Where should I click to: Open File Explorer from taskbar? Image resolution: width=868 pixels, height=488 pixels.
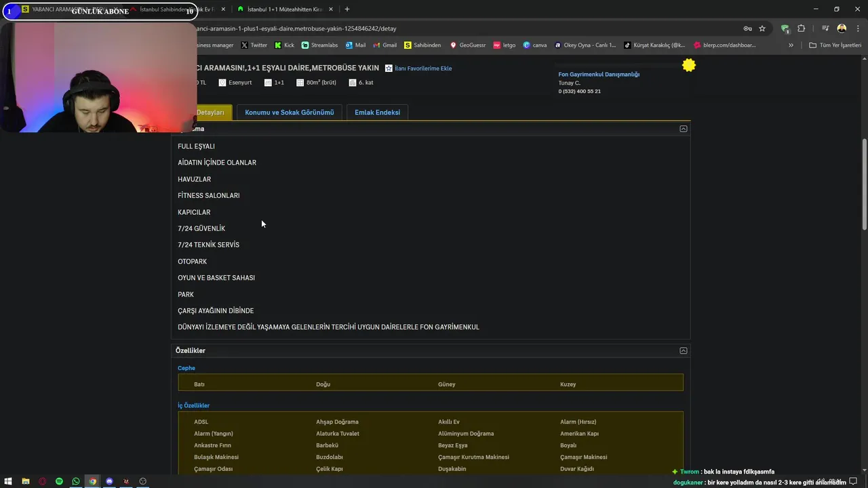pyautogui.click(x=25, y=481)
